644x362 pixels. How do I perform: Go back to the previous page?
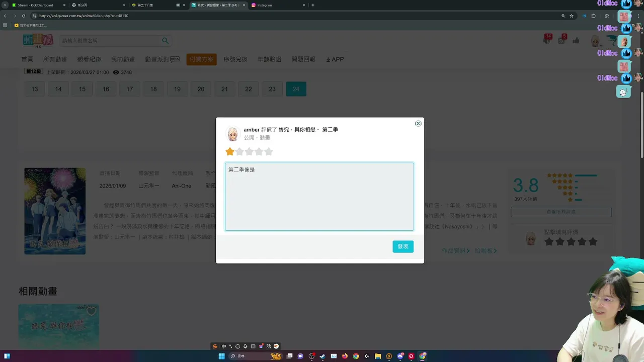point(5,16)
